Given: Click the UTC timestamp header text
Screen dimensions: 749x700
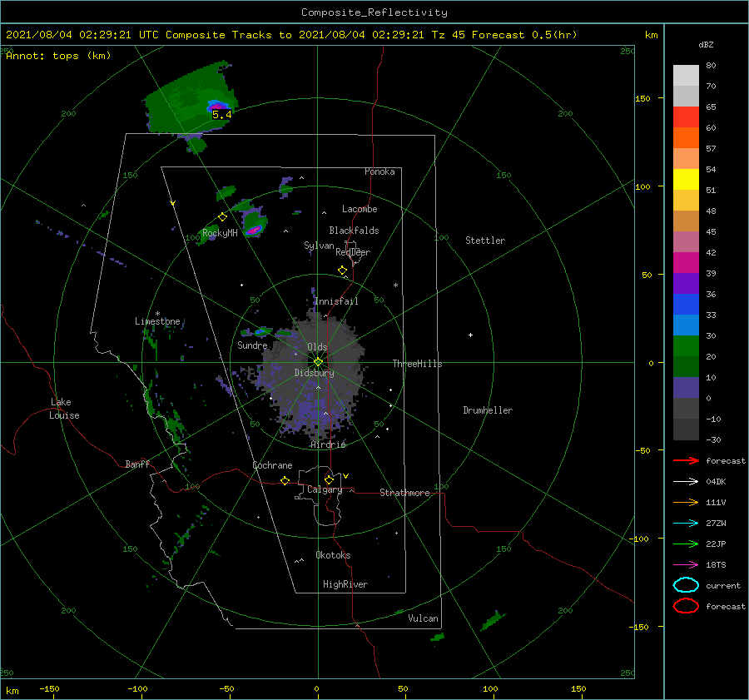Looking at the screenshot, I should [x=291, y=35].
